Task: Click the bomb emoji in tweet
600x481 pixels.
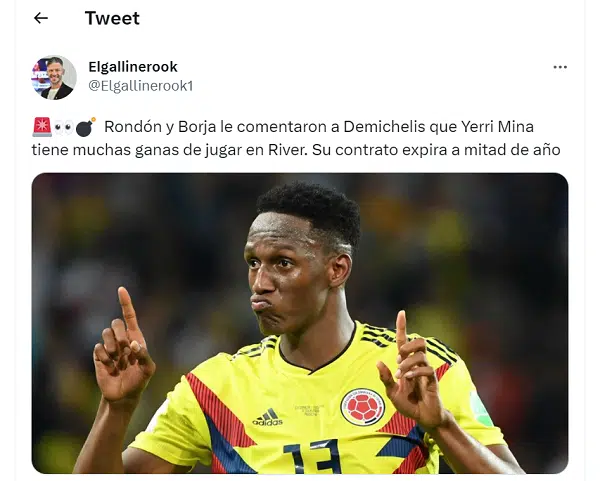Action: [85, 127]
